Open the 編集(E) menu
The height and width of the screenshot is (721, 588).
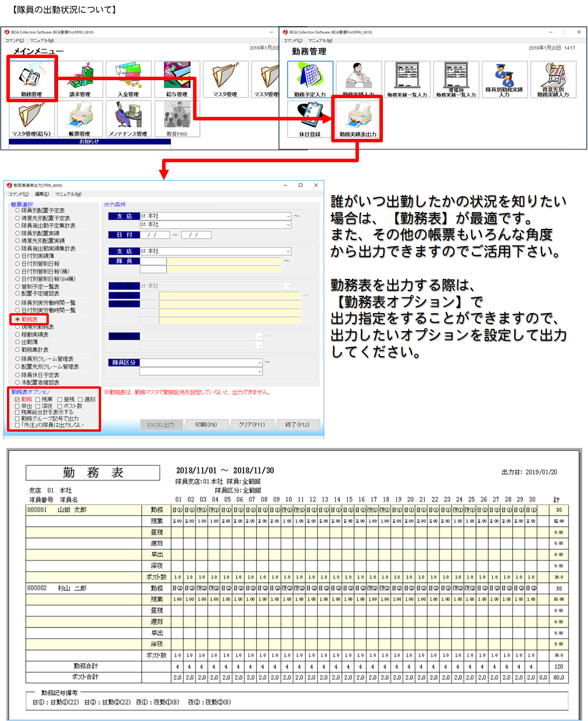(42, 194)
